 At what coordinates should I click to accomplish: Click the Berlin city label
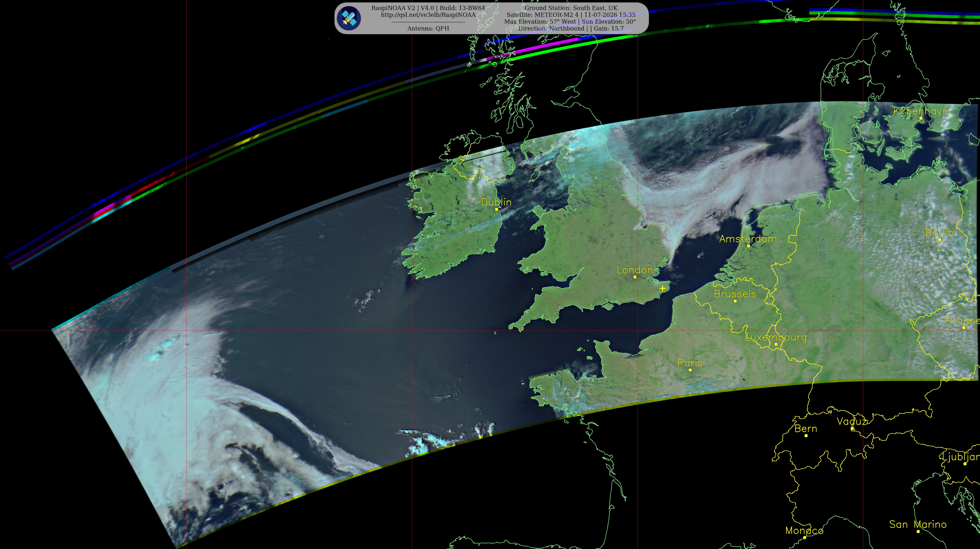coord(939,233)
